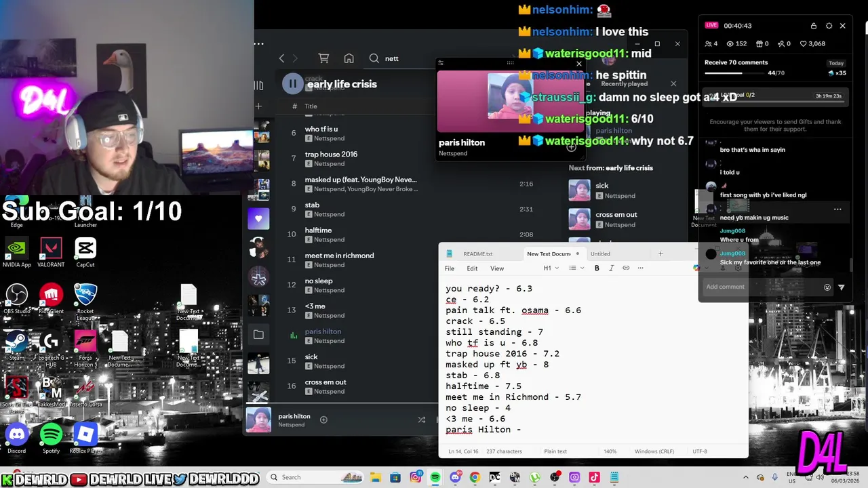Open Notepad Edit menu

click(x=472, y=268)
